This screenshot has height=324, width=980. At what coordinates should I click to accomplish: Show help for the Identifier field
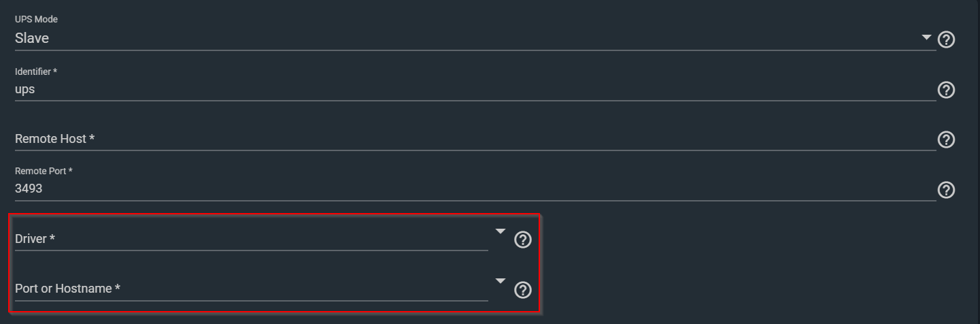946,90
